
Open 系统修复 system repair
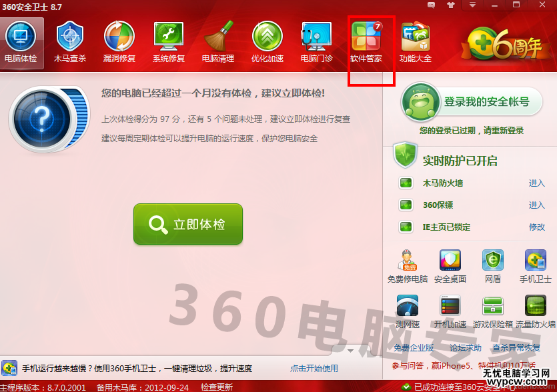tap(169, 43)
